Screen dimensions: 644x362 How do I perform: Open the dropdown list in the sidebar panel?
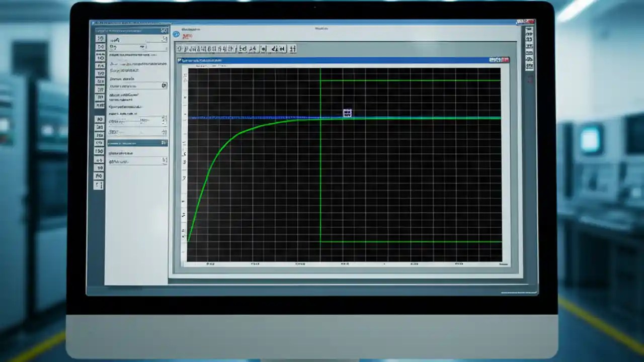(x=164, y=85)
